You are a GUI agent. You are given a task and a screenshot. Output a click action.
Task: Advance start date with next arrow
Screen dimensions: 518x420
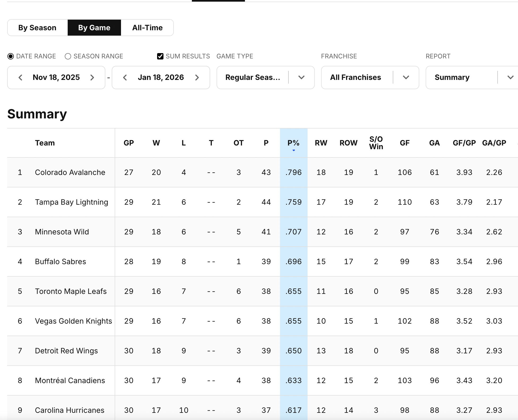pos(92,78)
